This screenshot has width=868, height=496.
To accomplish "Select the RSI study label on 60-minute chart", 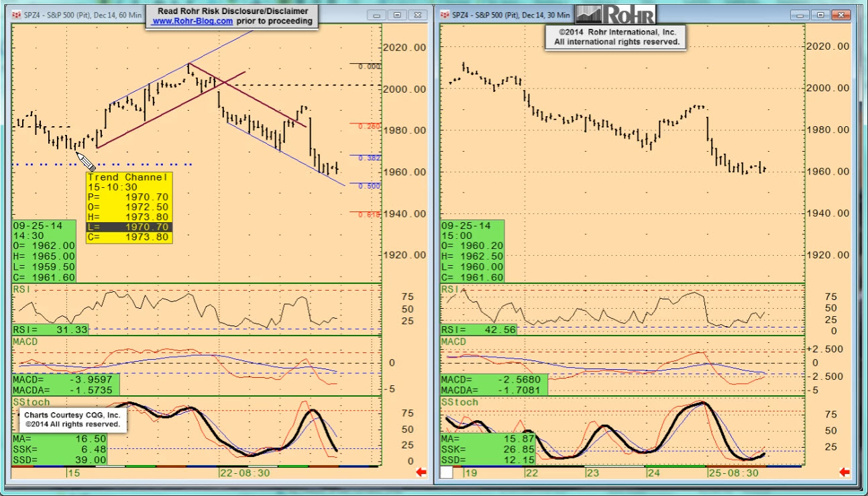I will pyautogui.click(x=22, y=289).
